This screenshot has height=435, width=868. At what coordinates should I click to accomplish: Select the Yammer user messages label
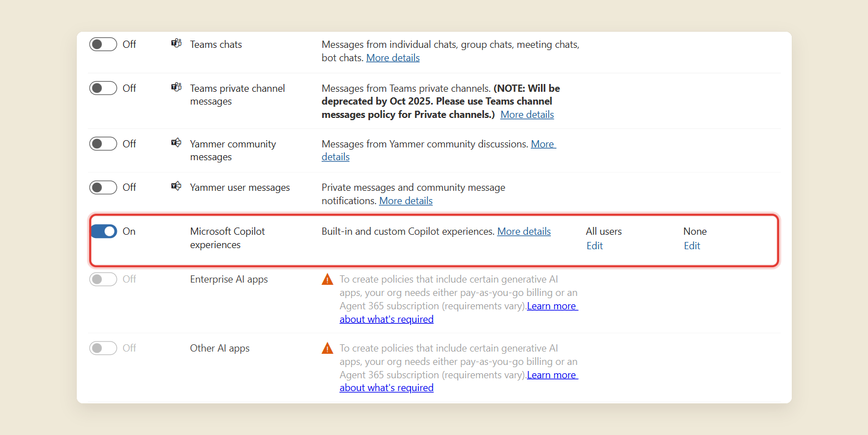point(240,187)
